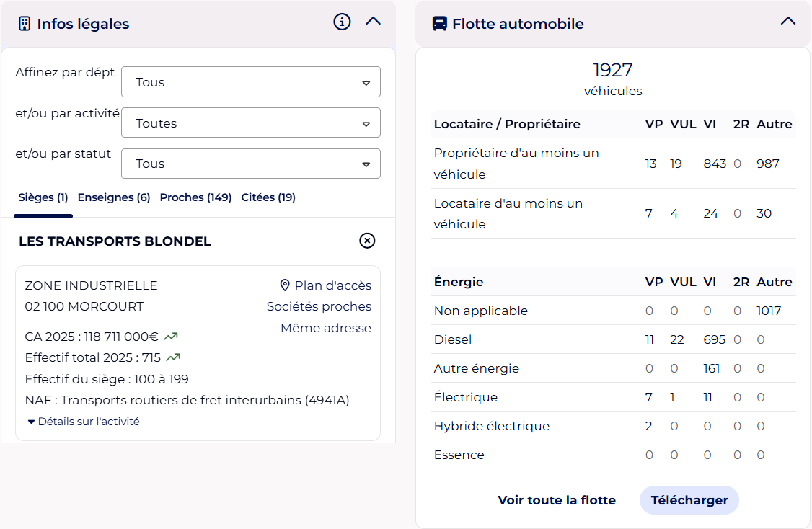Image resolution: width=812 pixels, height=529 pixels.
Task: Click the VI value 843 in Propriétaire row
Action: (x=715, y=164)
